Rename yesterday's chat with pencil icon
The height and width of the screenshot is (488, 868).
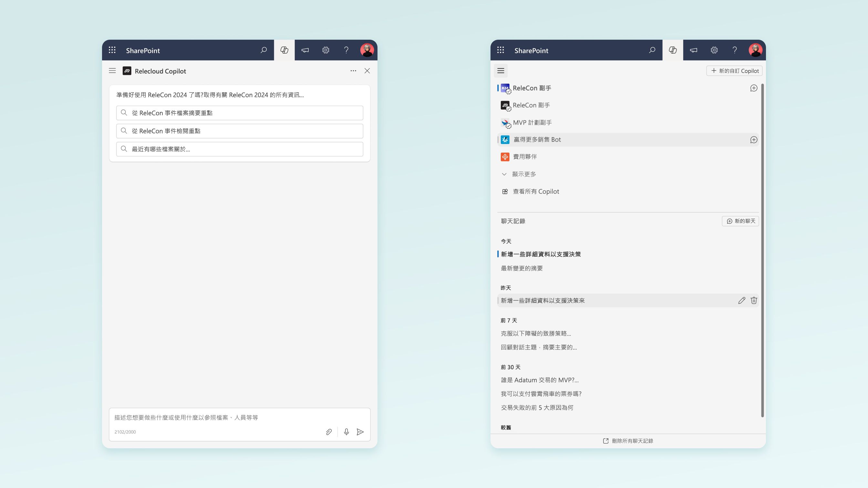(742, 300)
